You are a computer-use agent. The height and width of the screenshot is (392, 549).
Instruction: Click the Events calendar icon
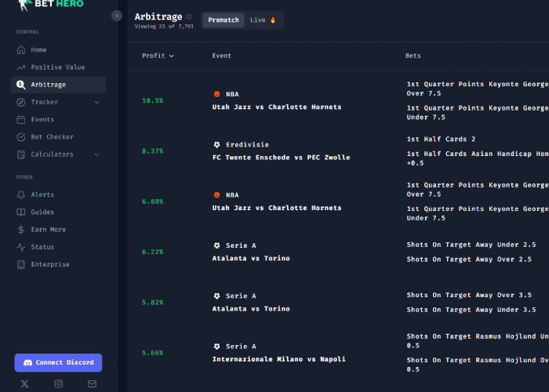click(21, 120)
